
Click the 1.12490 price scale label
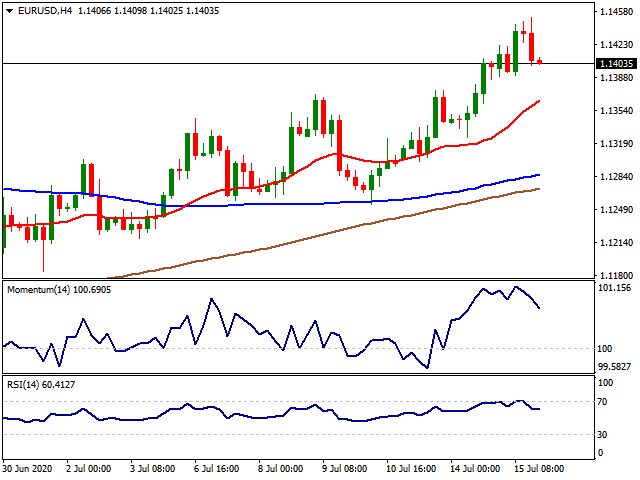(x=616, y=210)
